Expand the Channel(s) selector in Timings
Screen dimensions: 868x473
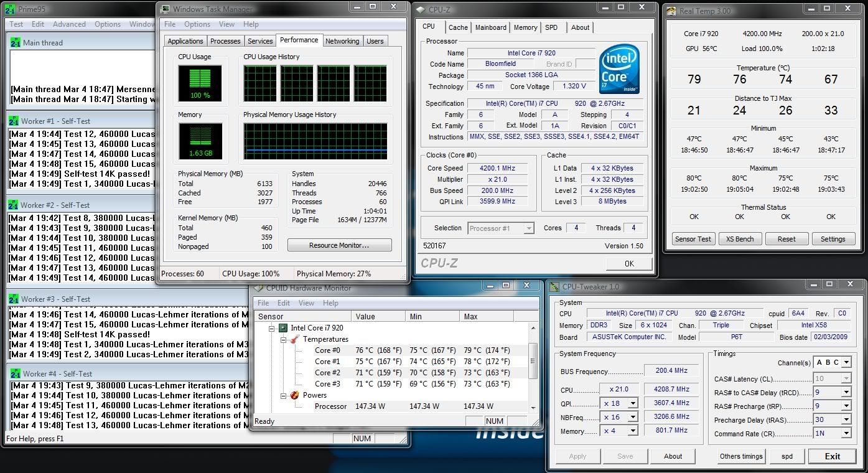(846, 362)
